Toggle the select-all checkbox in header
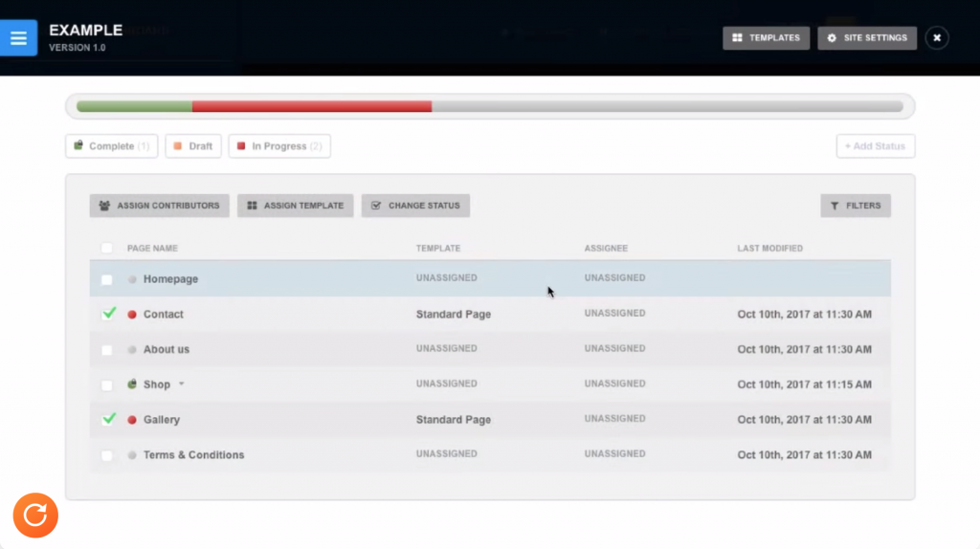This screenshot has width=980, height=549. coord(107,249)
